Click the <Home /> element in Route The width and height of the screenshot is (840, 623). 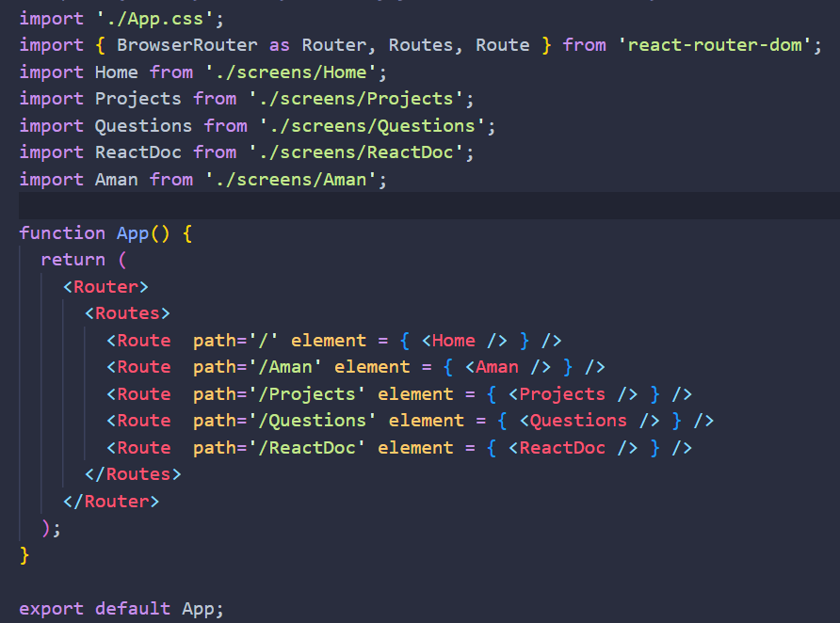[464, 341]
